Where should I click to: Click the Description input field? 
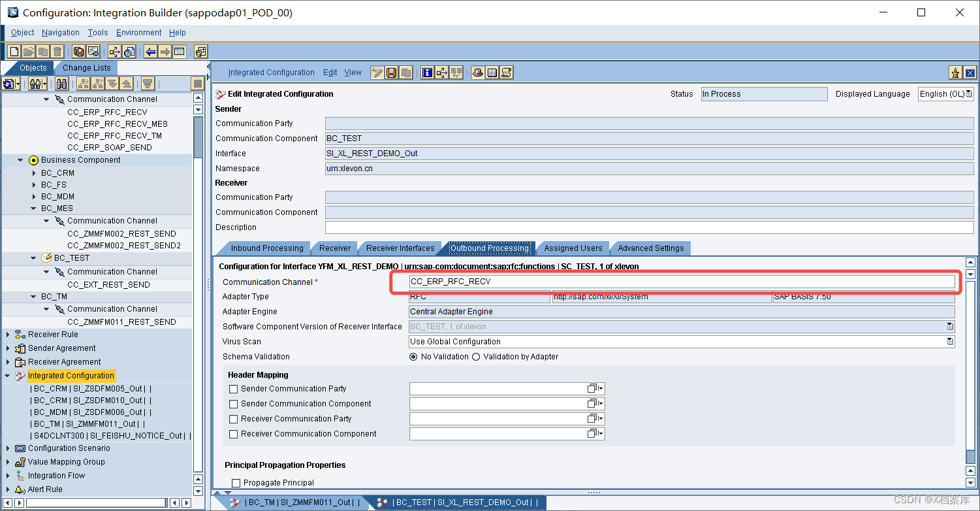coord(650,227)
